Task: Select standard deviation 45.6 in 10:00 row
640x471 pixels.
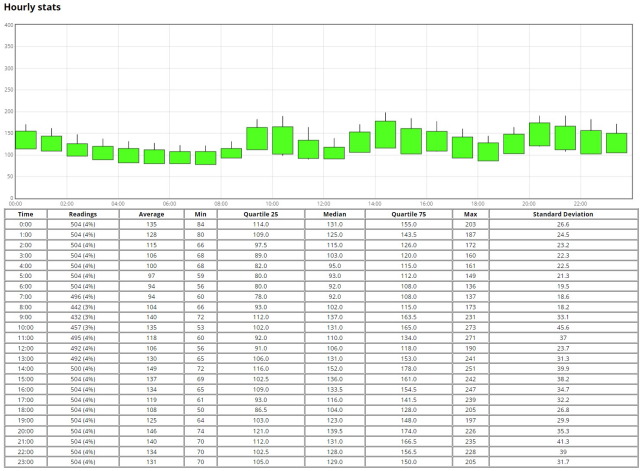Action: click(563, 327)
